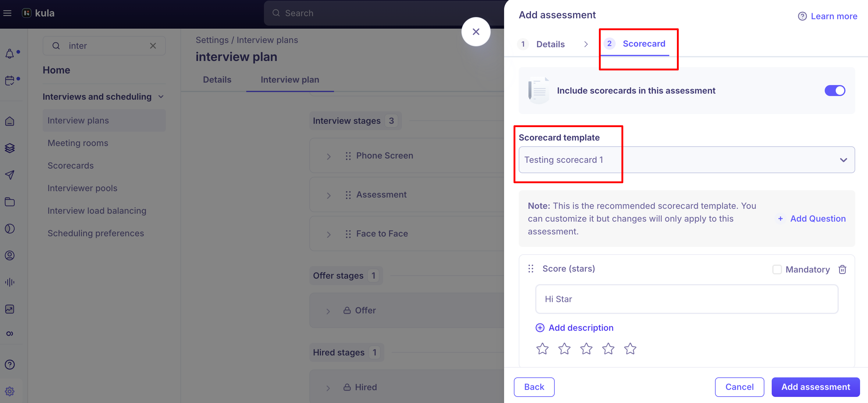This screenshot has height=403, width=868.
Task: Disable Include scorecards in this assessment toggle
Action: coord(835,90)
